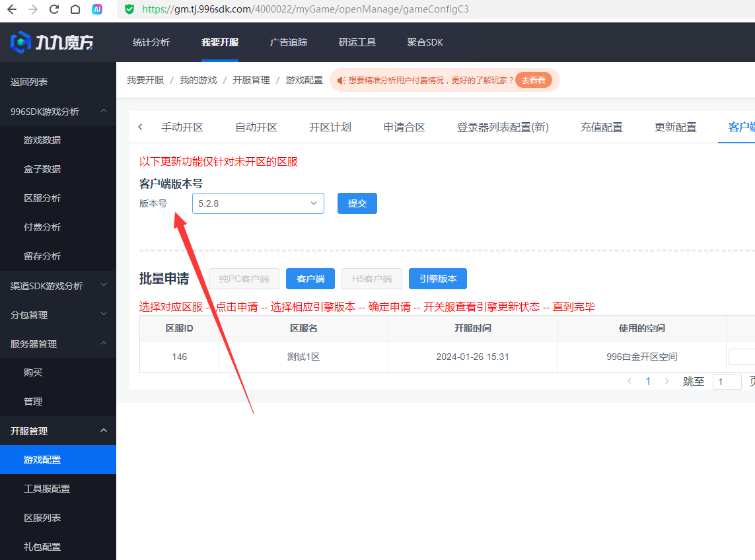Click the 九九魔方 logo
The image size is (755, 560).
pyautogui.click(x=52, y=42)
